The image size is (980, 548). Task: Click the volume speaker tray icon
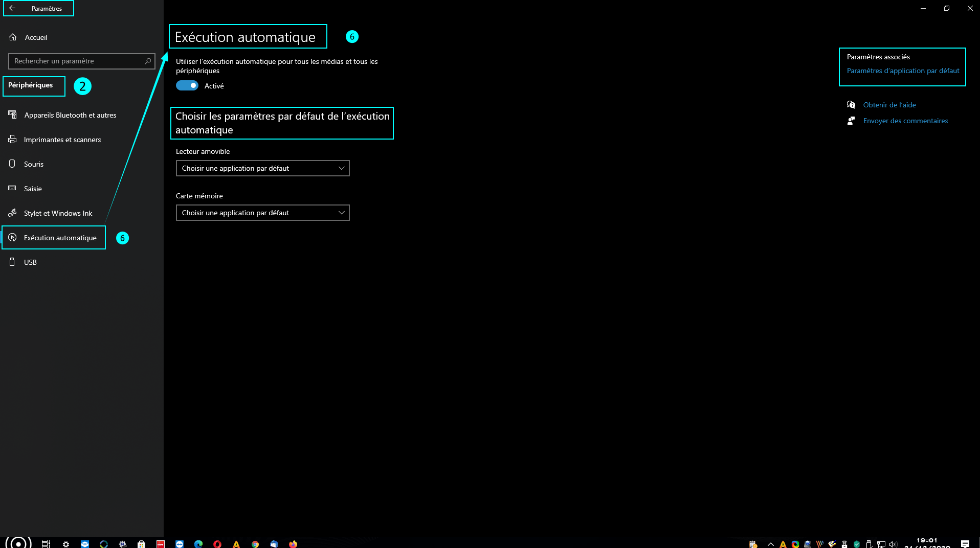893,544
